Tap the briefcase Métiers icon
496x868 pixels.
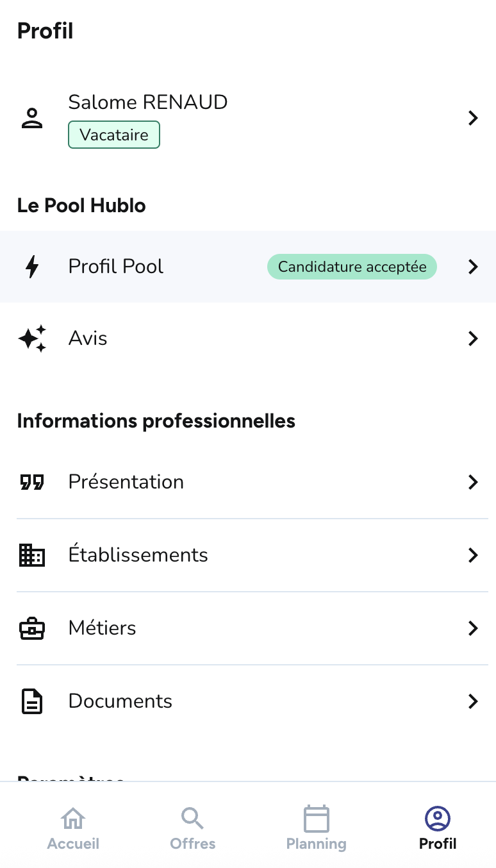coord(31,628)
